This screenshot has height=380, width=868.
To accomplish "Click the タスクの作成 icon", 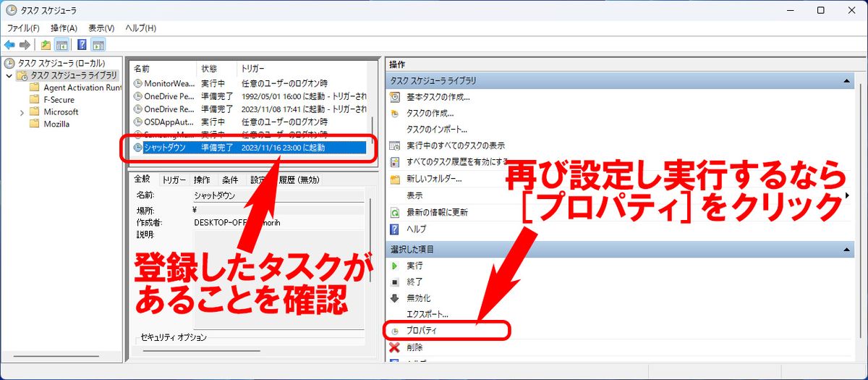I will pyautogui.click(x=395, y=113).
